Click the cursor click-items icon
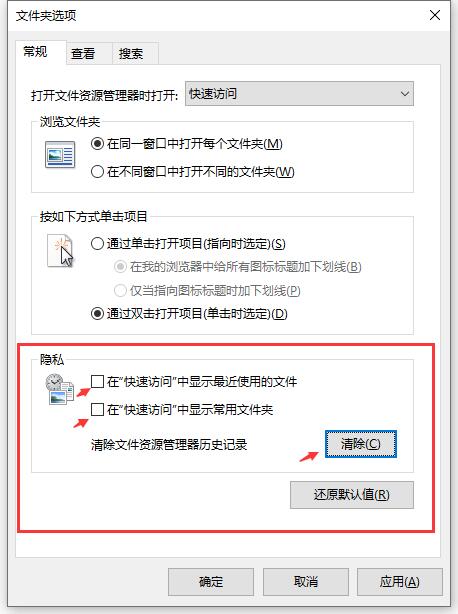 tap(61, 251)
